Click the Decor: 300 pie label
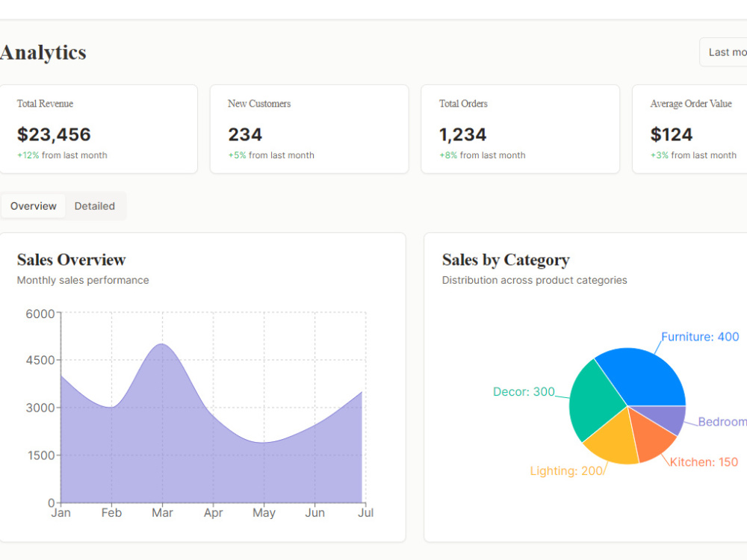The height and width of the screenshot is (560, 747). (524, 391)
